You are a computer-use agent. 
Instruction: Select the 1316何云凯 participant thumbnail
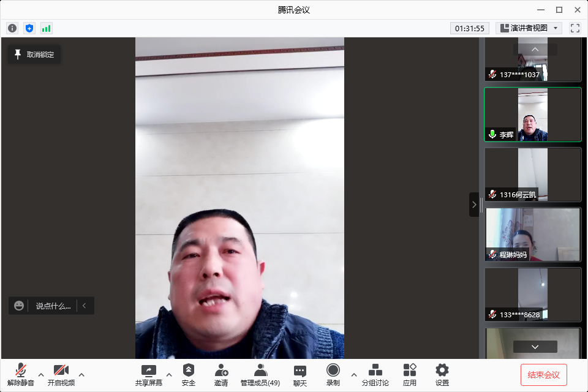[x=533, y=175]
